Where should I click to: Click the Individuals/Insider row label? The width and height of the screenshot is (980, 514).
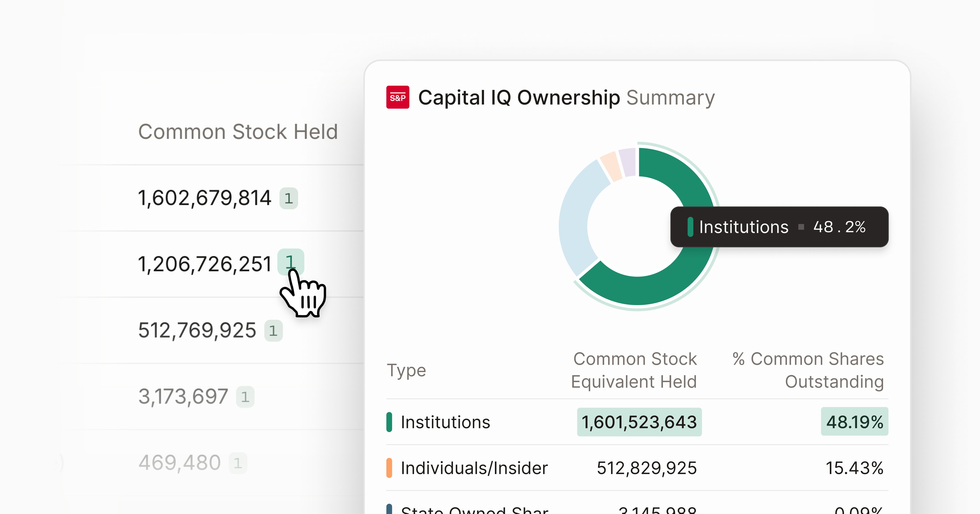[x=474, y=468]
